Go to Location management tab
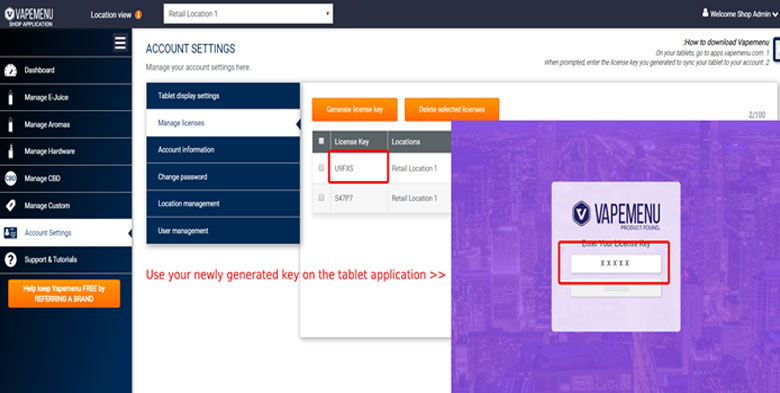This screenshot has height=393, width=780. [223, 203]
